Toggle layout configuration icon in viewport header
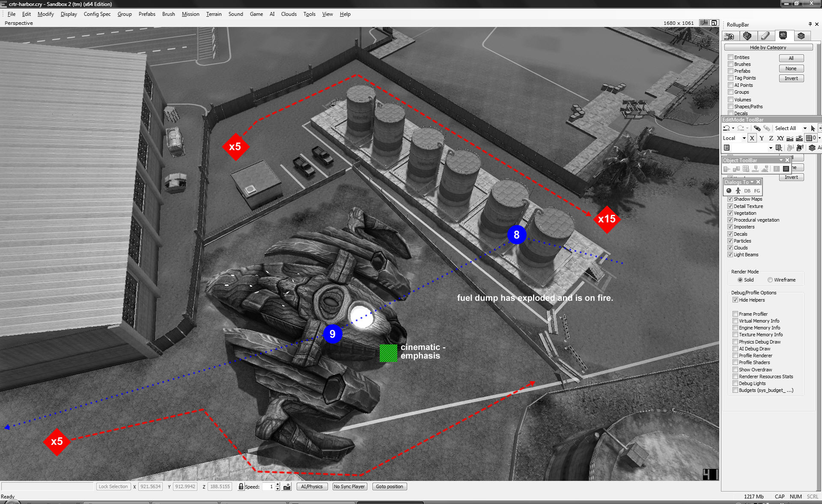The image size is (822, 504). point(704,23)
